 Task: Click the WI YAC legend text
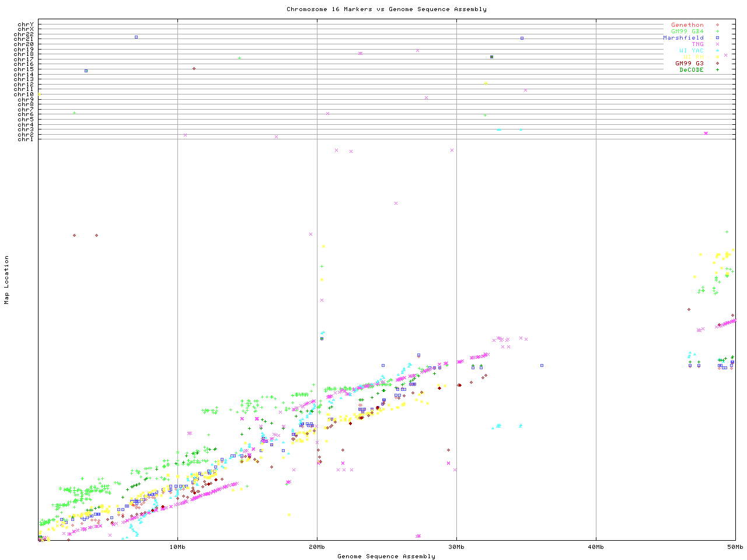point(691,51)
